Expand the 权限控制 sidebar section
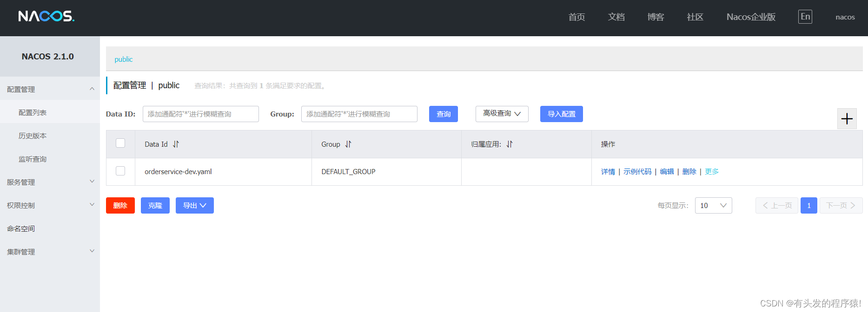 (50, 205)
